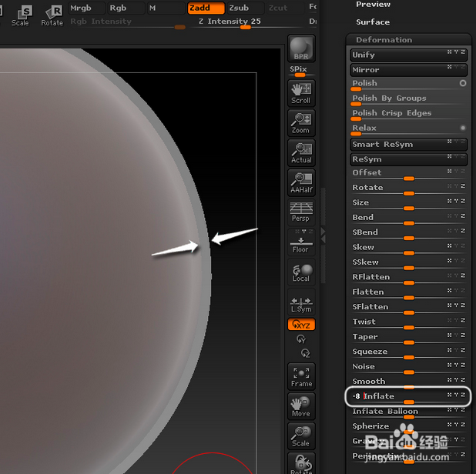Click the Smart ReSym button
476x474 pixels.
409,145
